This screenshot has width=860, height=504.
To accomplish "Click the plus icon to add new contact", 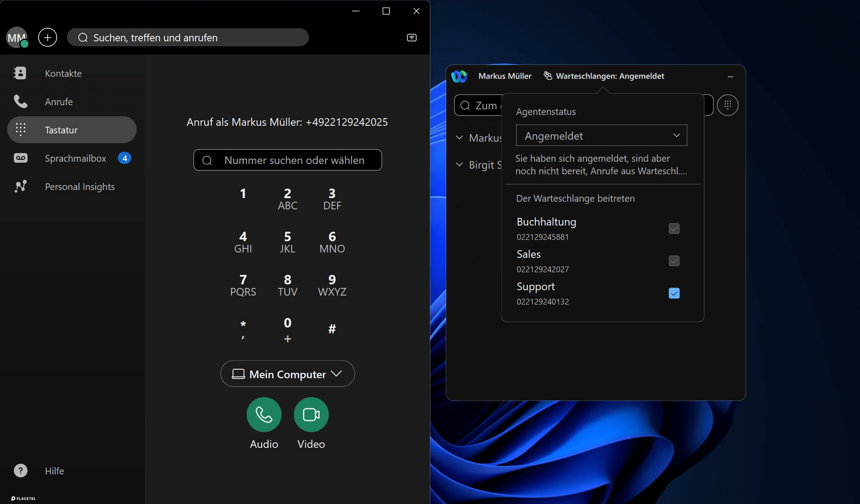I will (47, 38).
